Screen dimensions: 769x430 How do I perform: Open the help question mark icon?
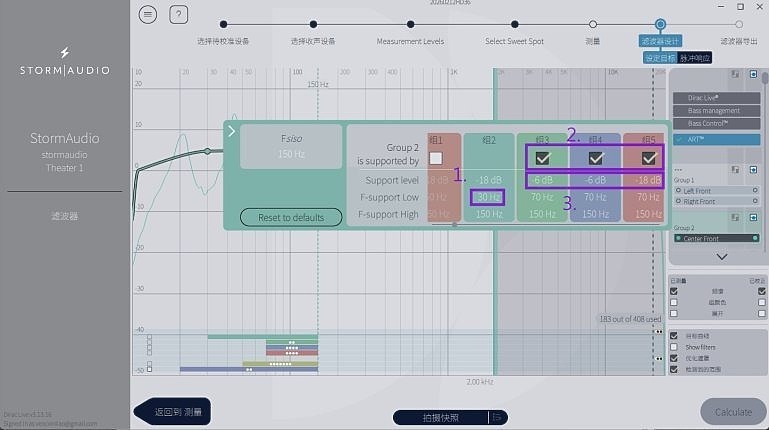tap(179, 15)
